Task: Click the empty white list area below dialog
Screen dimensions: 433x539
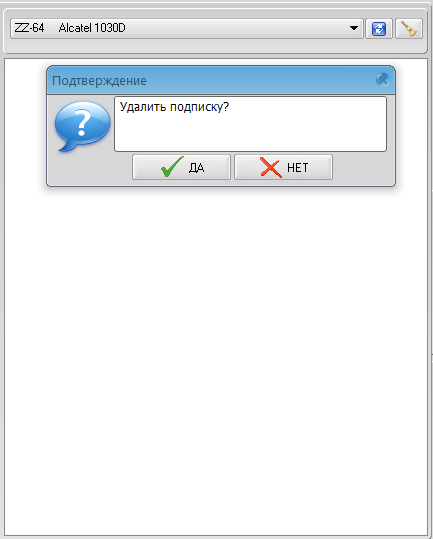Action: 216,361
